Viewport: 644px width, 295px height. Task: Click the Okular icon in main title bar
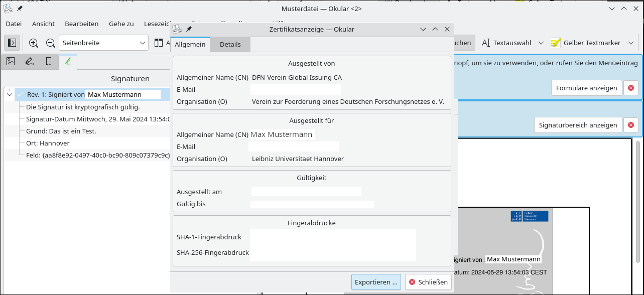[8, 9]
